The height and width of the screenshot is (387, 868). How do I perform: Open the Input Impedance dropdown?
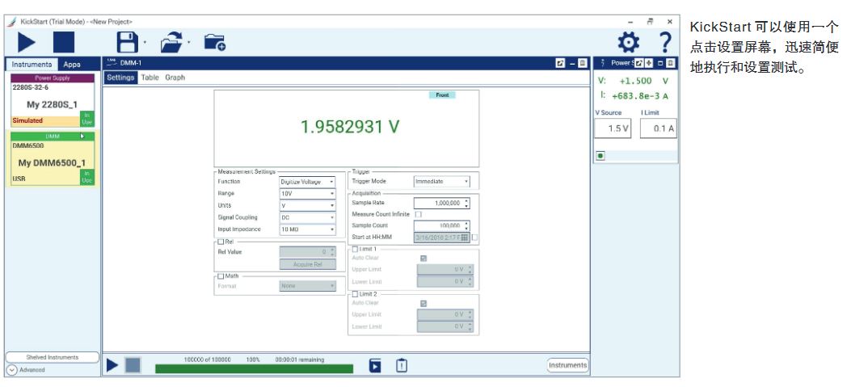(307, 229)
